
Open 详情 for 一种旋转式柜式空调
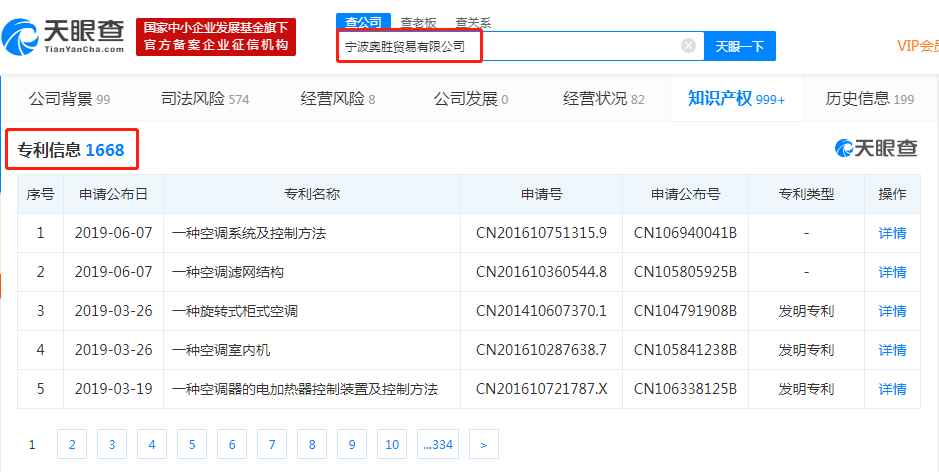[892, 311]
